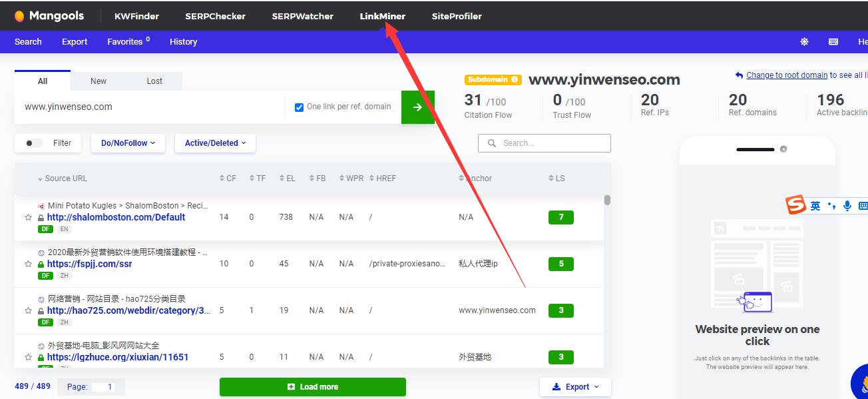Click the Change to root domain link
868x399 pixels.
785,75
